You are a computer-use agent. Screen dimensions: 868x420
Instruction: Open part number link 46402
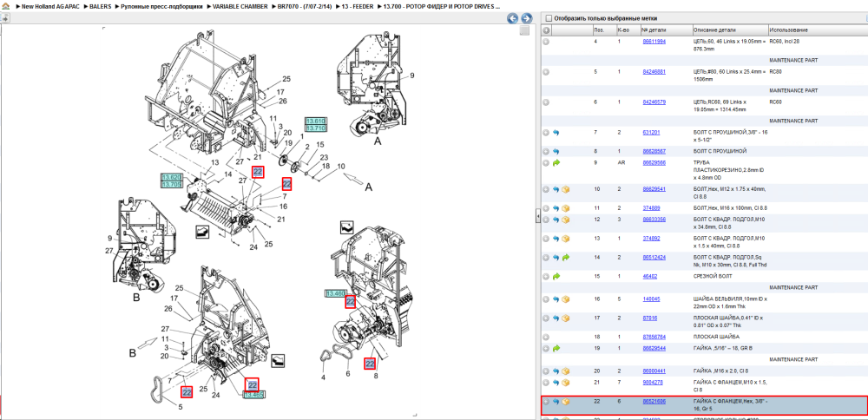649,276
